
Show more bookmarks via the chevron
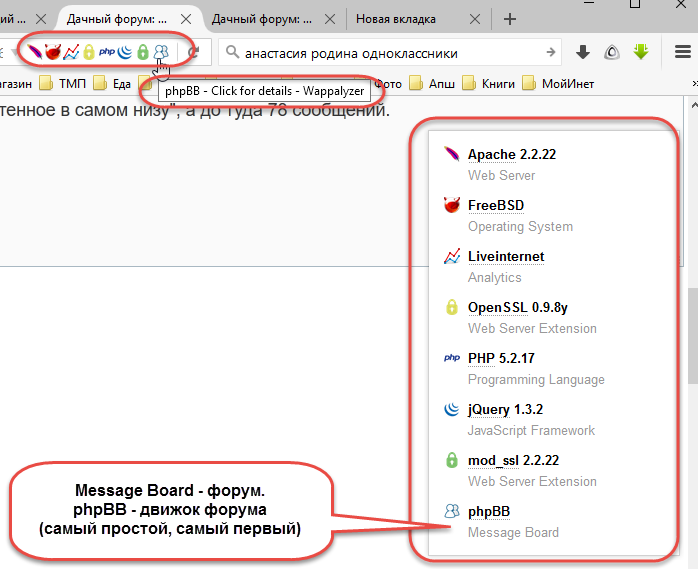[x=694, y=83]
